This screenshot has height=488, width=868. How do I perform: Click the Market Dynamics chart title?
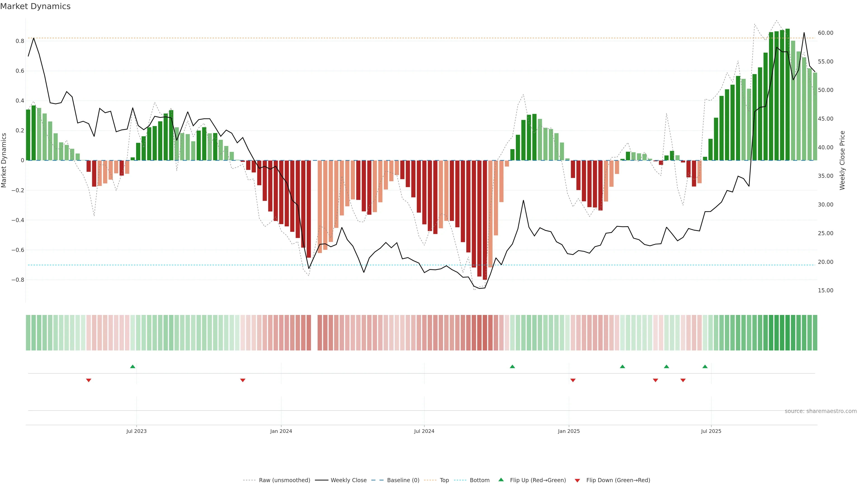tap(35, 6)
